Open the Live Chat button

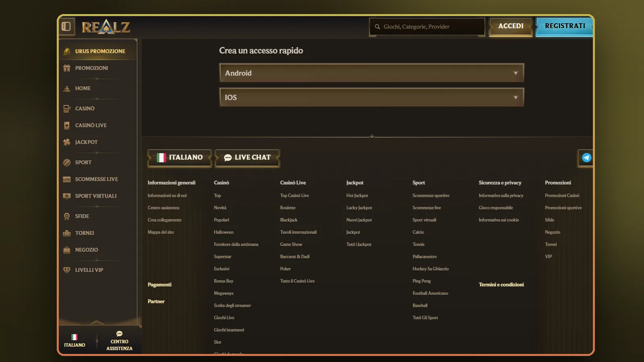[x=247, y=158]
